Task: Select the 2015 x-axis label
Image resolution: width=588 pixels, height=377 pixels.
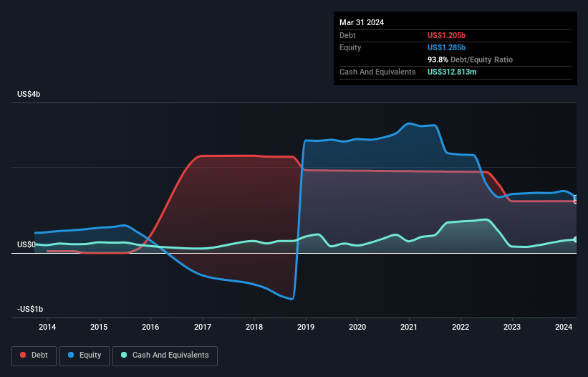Action: [99, 327]
